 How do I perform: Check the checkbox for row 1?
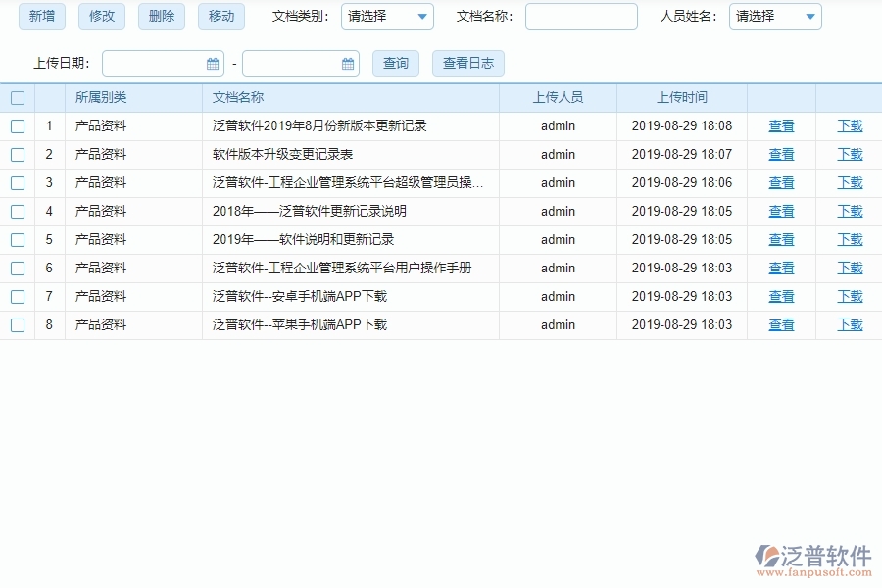pos(18,125)
